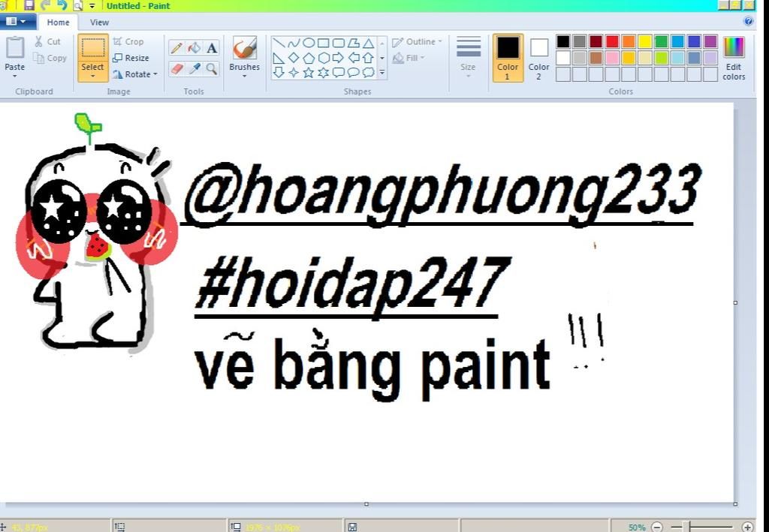Open the Fill dropdown
769x532 pixels.
pyautogui.click(x=409, y=58)
